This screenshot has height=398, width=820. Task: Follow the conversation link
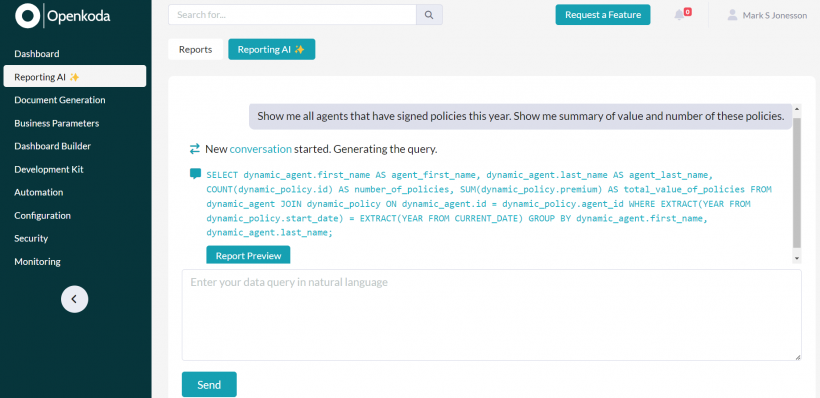pos(260,149)
